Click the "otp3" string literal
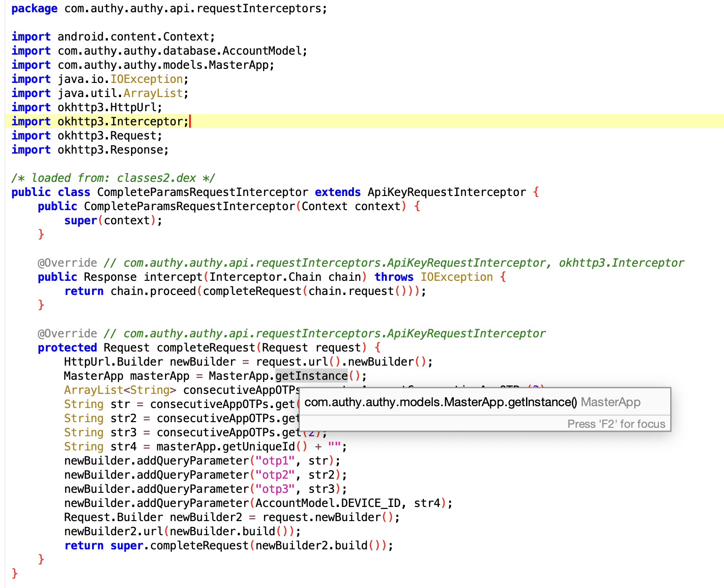The image size is (724, 588). pyautogui.click(x=275, y=489)
